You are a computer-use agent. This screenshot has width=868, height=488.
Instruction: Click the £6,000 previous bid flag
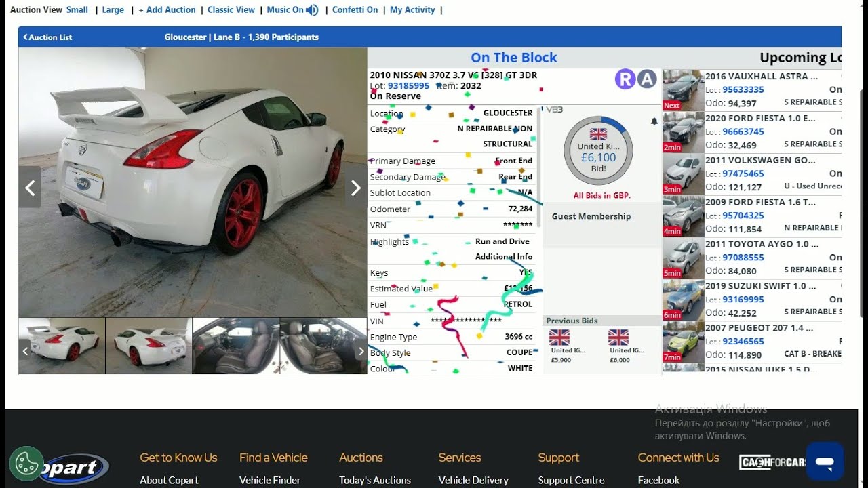tap(618, 338)
